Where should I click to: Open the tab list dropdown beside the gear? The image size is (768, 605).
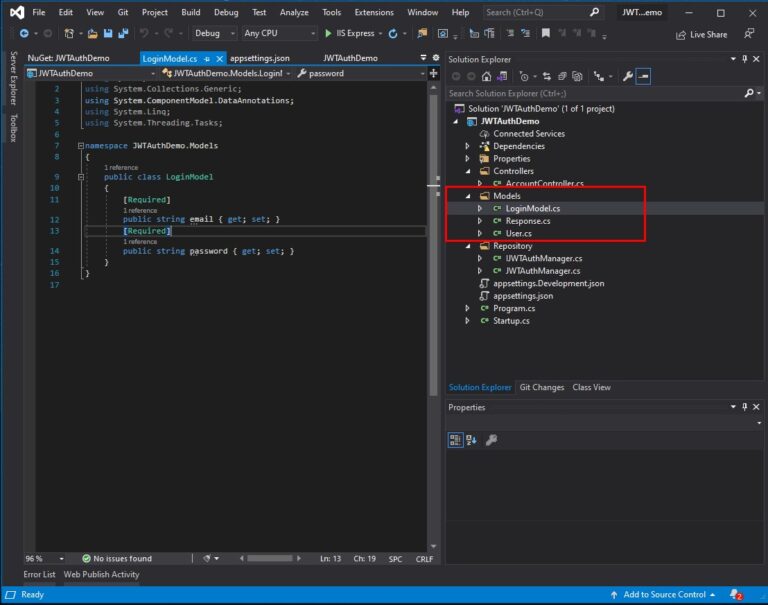(x=423, y=58)
